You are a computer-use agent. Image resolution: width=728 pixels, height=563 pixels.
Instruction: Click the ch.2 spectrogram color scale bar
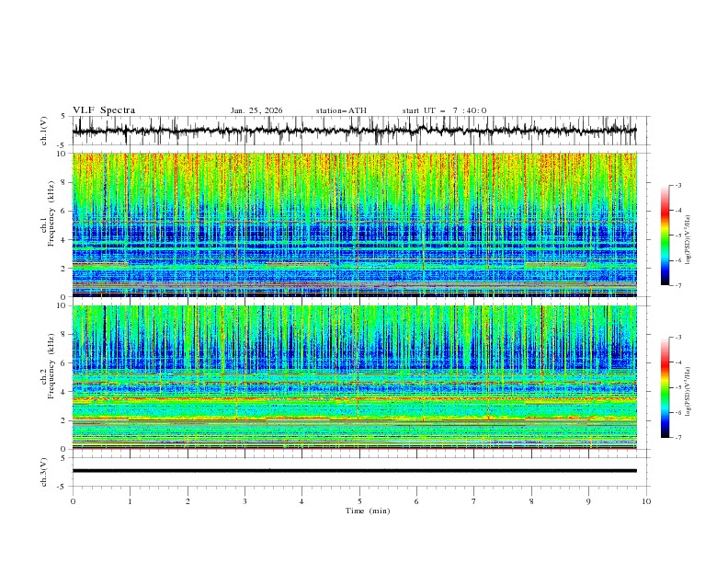(665, 387)
